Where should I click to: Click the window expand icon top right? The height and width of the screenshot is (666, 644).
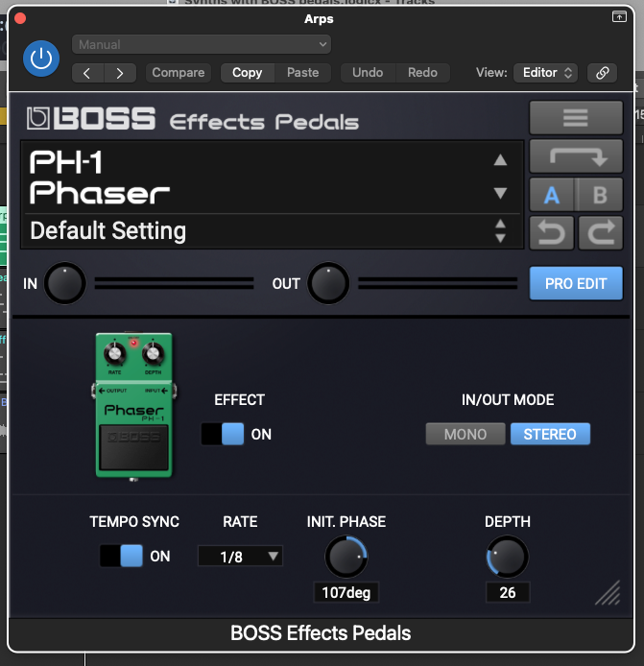[619, 17]
